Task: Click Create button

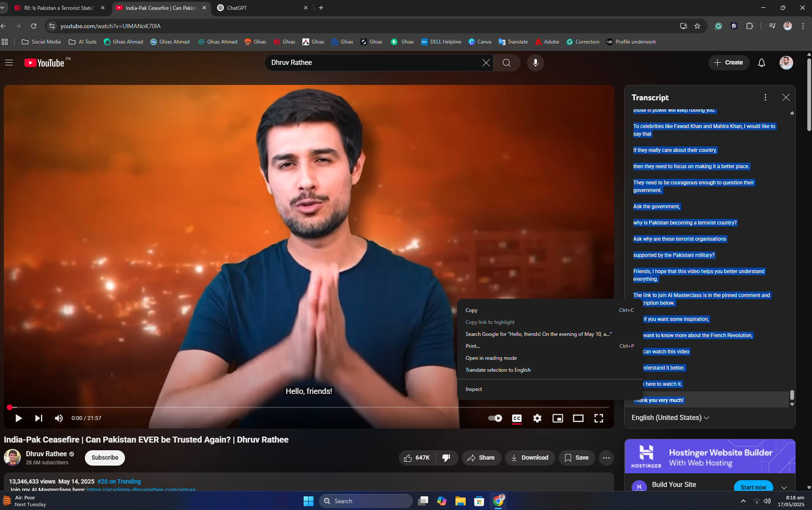Action: coord(729,63)
